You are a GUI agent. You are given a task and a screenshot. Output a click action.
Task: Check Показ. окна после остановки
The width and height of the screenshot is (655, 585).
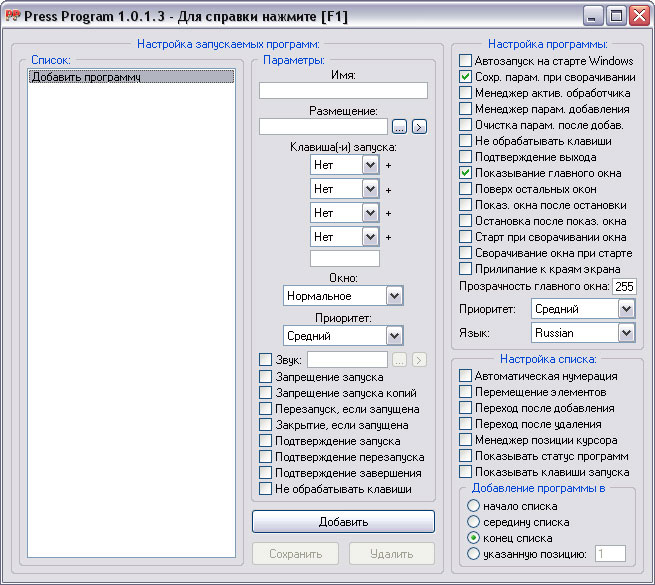465,205
